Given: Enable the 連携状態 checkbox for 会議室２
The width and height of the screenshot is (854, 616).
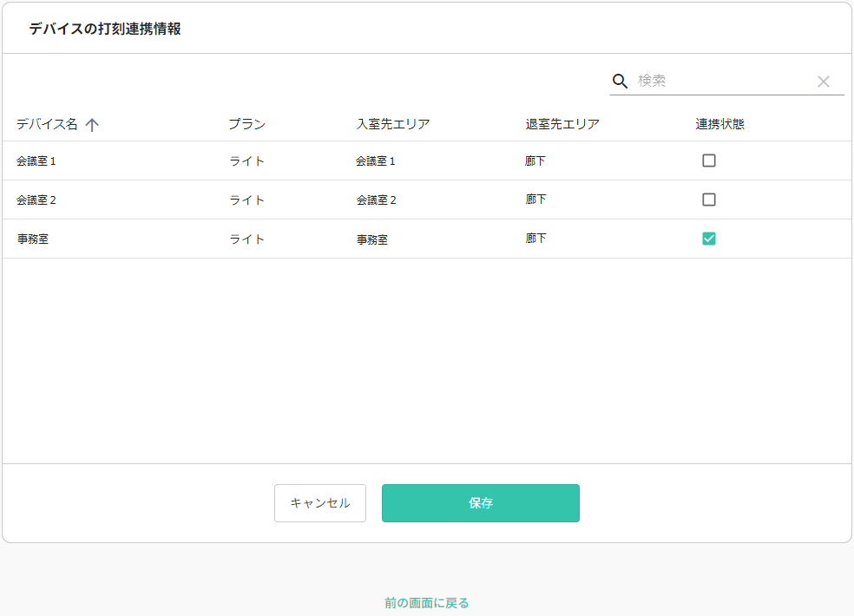Looking at the screenshot, I should click(x=709, y=199).
